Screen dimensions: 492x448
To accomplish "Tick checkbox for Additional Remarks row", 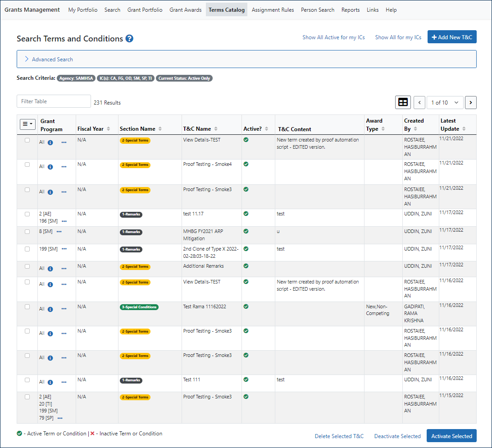I will click(27, 266).
